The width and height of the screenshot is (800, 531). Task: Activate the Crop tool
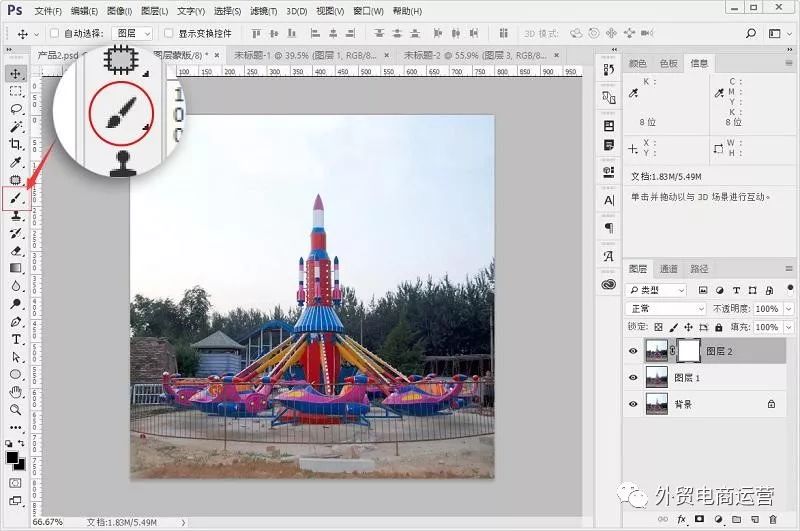[x=15, y=144]
